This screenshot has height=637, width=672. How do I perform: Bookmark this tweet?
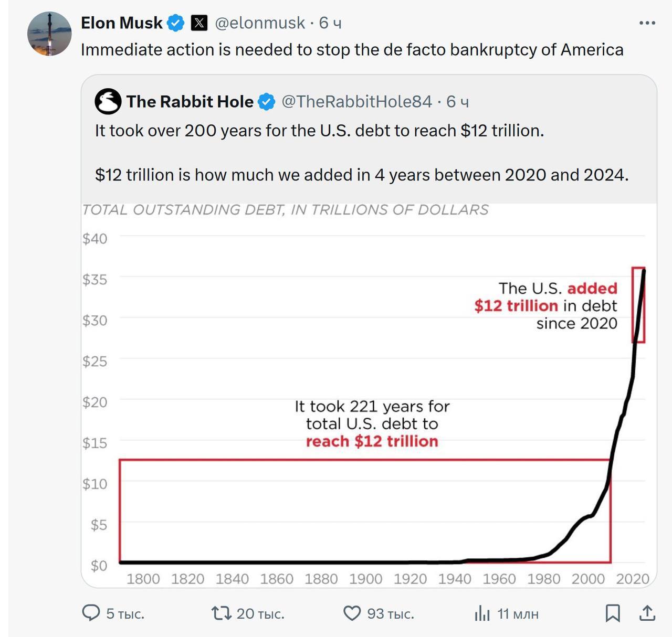[x=613, y=613]
